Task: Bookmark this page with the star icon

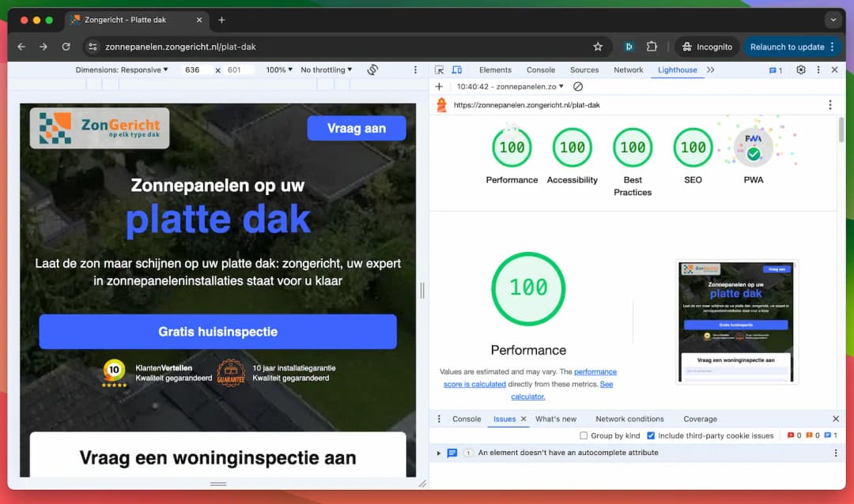Action: pos(598,47)
